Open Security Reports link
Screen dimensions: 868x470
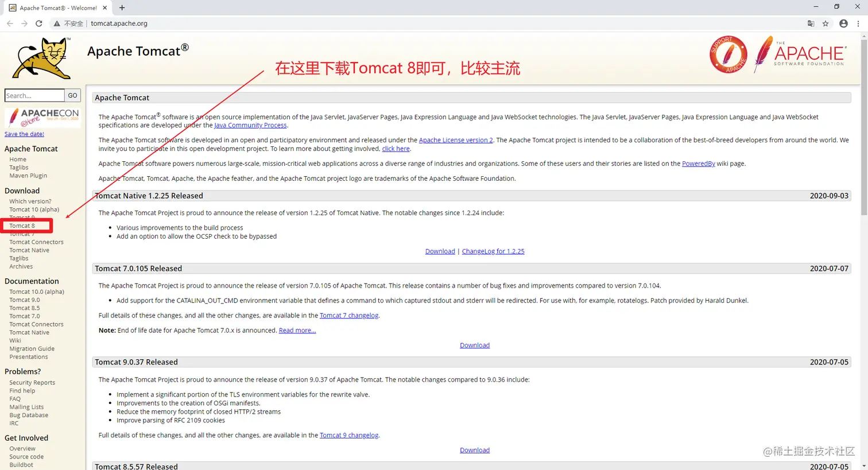tap(32, 383)
